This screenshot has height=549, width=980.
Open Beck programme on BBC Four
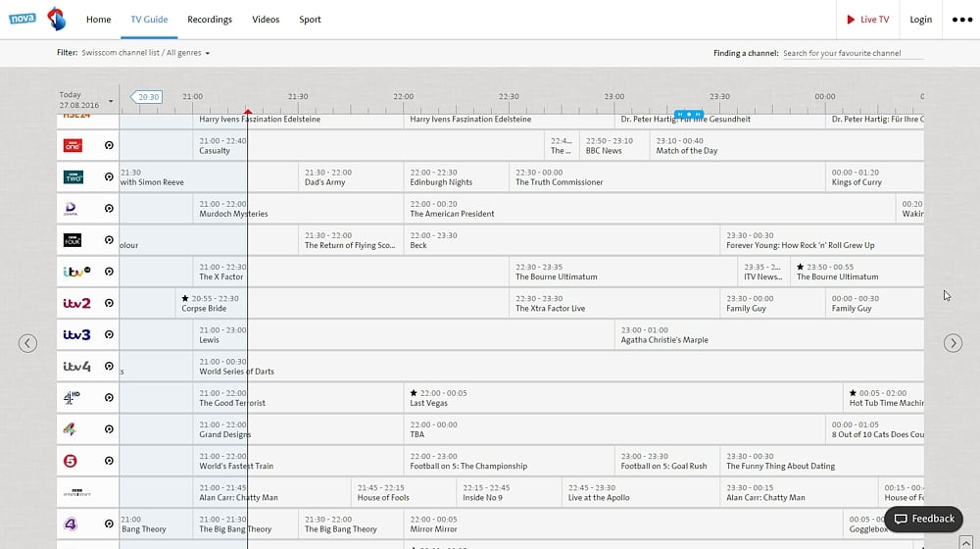[x=562, y=241]
